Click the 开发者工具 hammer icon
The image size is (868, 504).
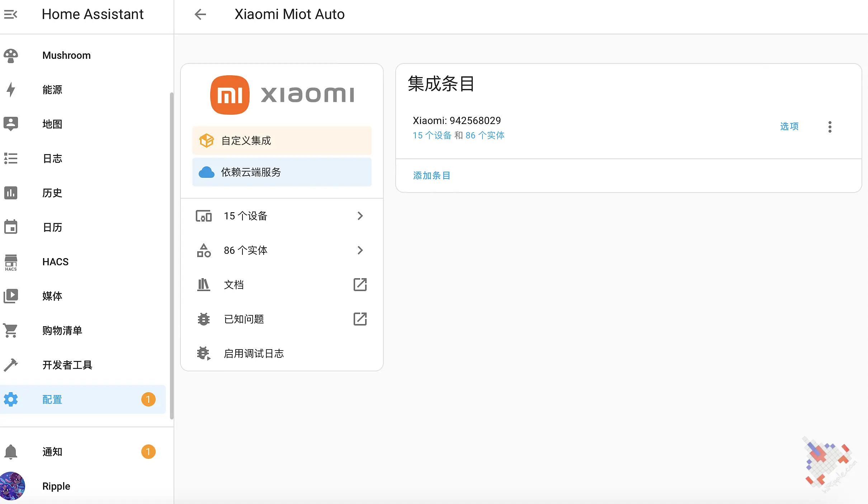click(11, 365)
